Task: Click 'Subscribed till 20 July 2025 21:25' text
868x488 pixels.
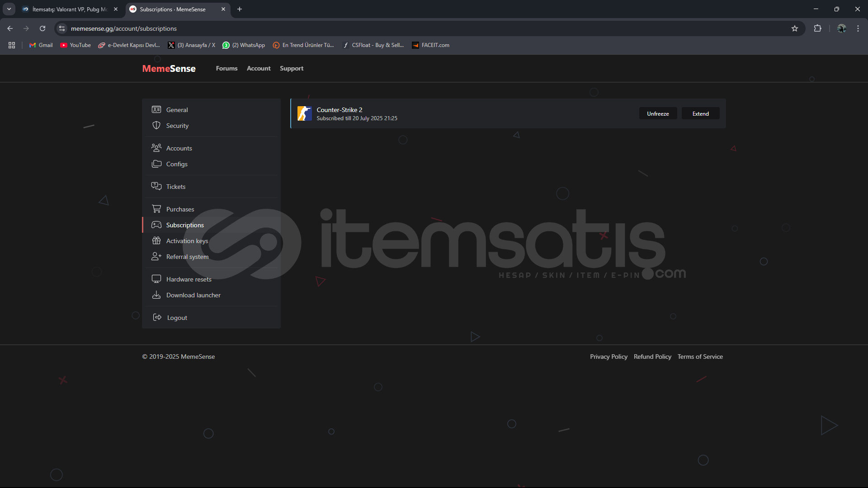Action: point(357,118)
